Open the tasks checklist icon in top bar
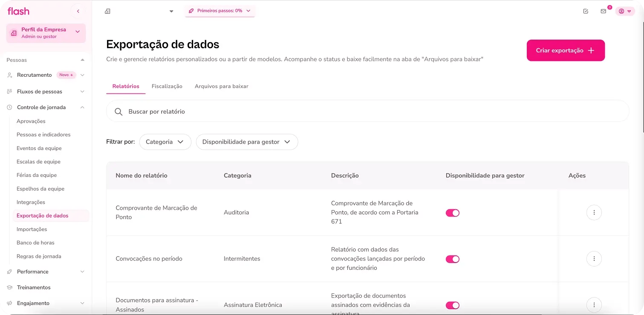Image resolution: width=644 pixels, height=315 pixels. click(585, 11)
